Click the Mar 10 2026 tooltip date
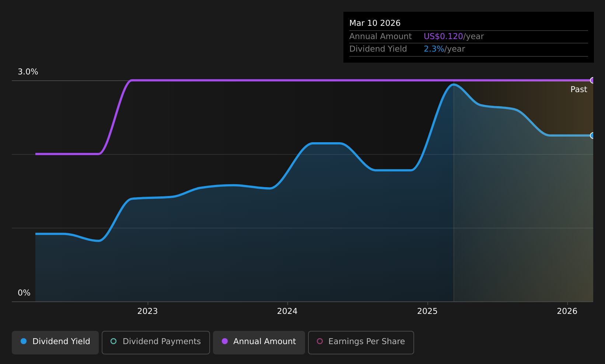Screen dimensions: 605x364 [x=375, y=23]
